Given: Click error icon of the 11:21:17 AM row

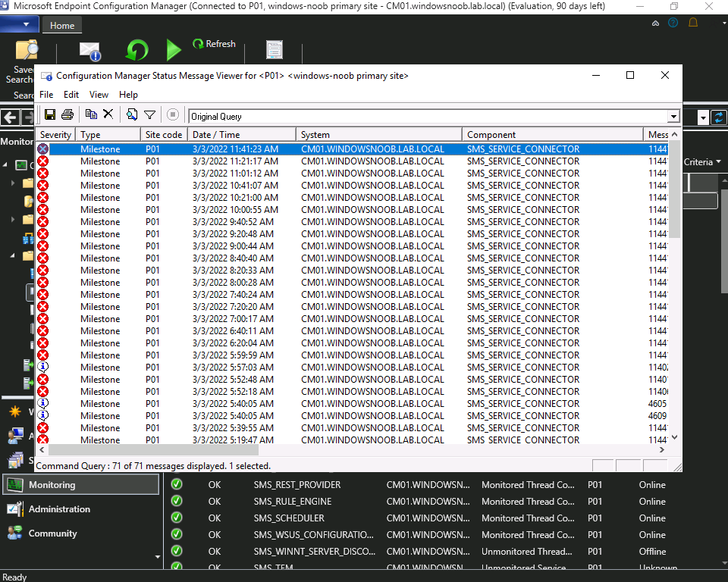Looking at the screenshot, I should click(42, 161).
